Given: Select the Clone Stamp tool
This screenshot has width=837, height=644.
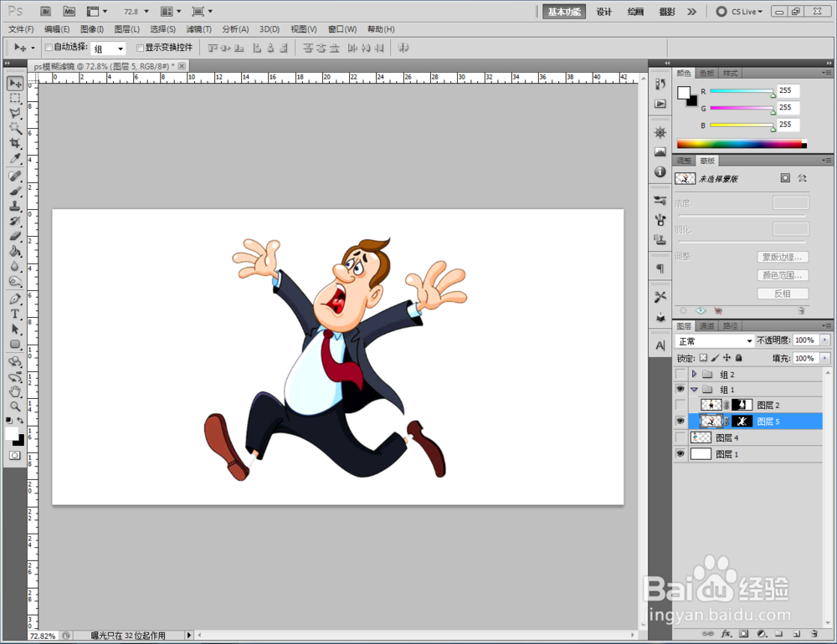Looking at the screenshot, I should coord(15,206).
